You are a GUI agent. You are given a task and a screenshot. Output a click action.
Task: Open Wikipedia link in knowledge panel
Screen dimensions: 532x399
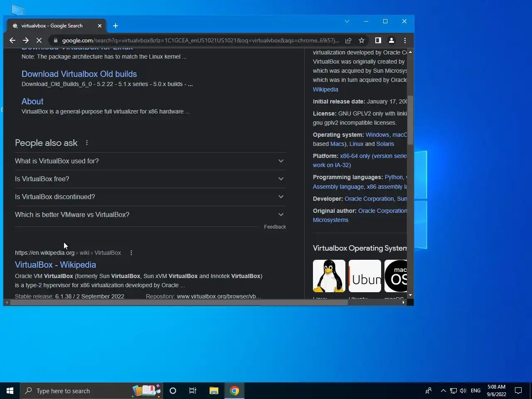325,89
